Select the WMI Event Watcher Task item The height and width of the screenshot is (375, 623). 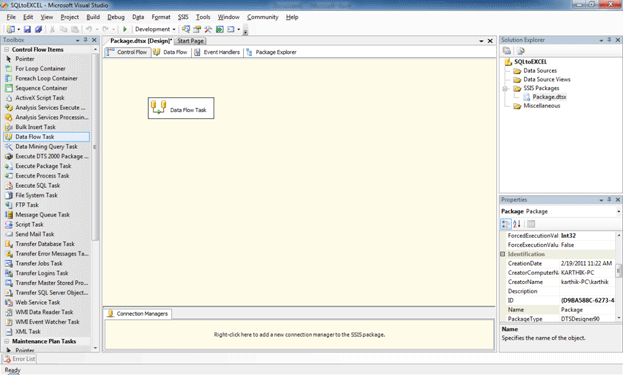(x=47, y=322)
